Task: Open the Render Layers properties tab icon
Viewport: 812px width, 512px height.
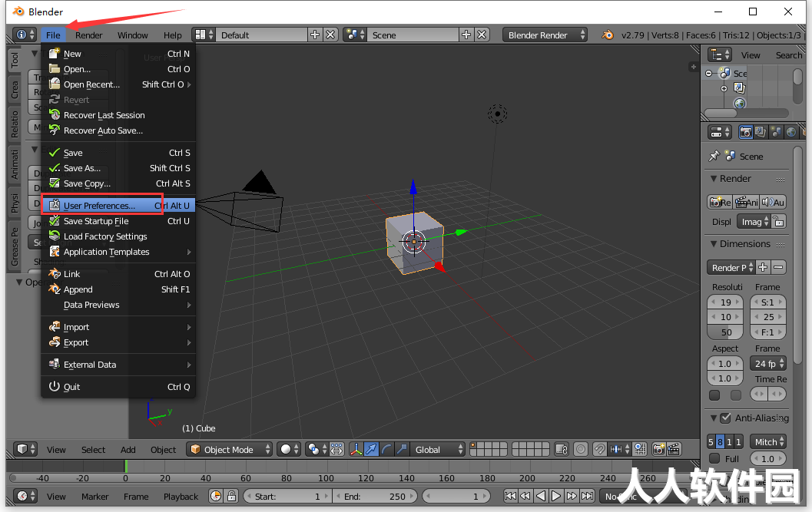Action: click(x=761, y=132)
